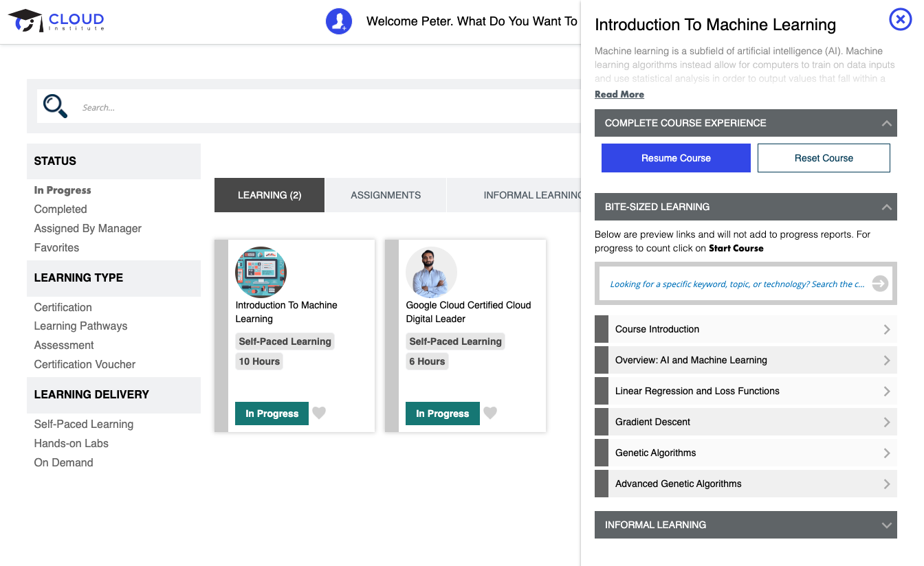Open the Learning tab

269,195
